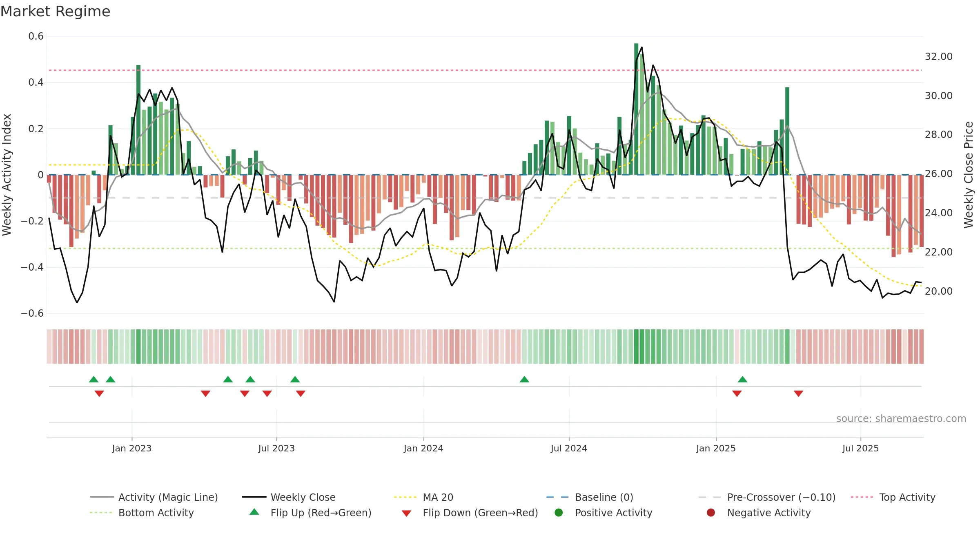Toggle the Bottom Activity legend entry
The height and width of the screenshot is (551, 980).
(142, 513)
